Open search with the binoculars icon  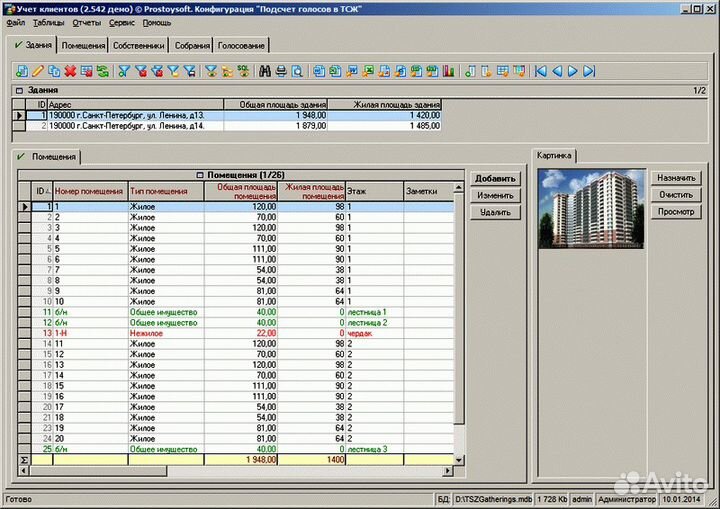tap(265, 71)
